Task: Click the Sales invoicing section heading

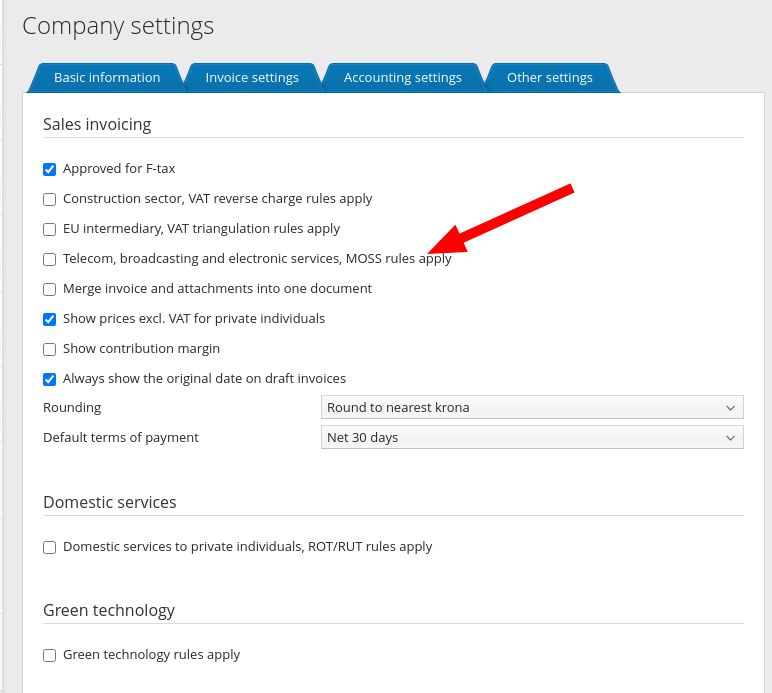Action: tap(97, 124)
